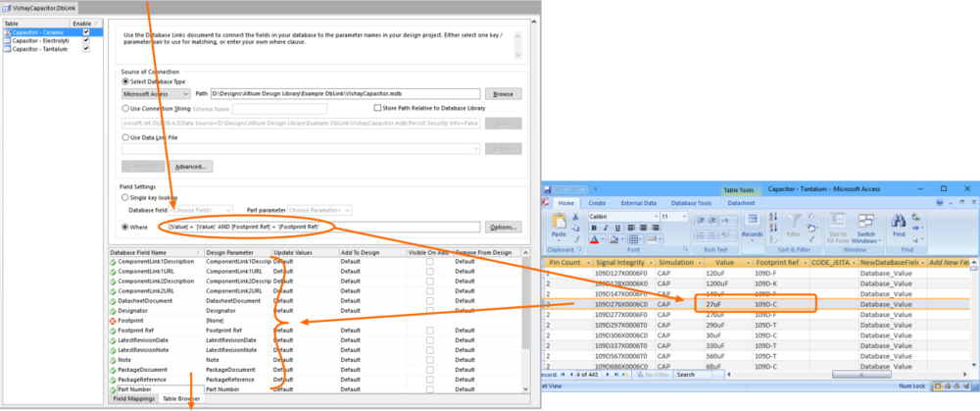Click the Sort Descending Z-A icon
Image resolution: width=980 pixels, height=411 pixels.
(773, 228)
